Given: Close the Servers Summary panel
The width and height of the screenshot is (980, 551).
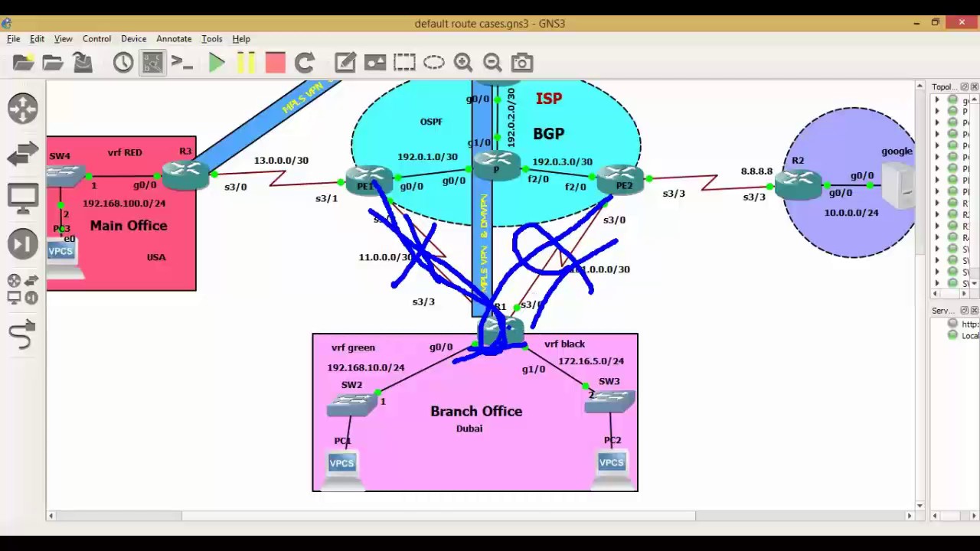Looking at the screenshot, I should pyautogui.click(x=974, y=311).
